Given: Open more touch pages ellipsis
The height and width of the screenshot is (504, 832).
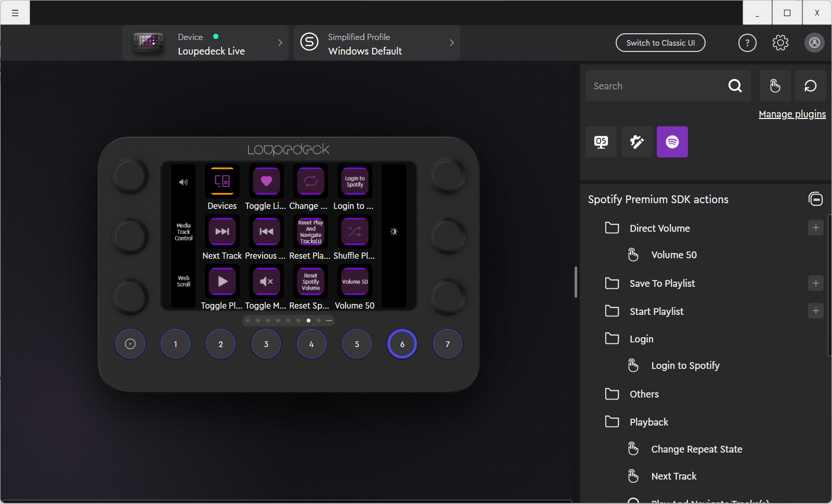Looking at the screenshot, I should coord(329,321).
